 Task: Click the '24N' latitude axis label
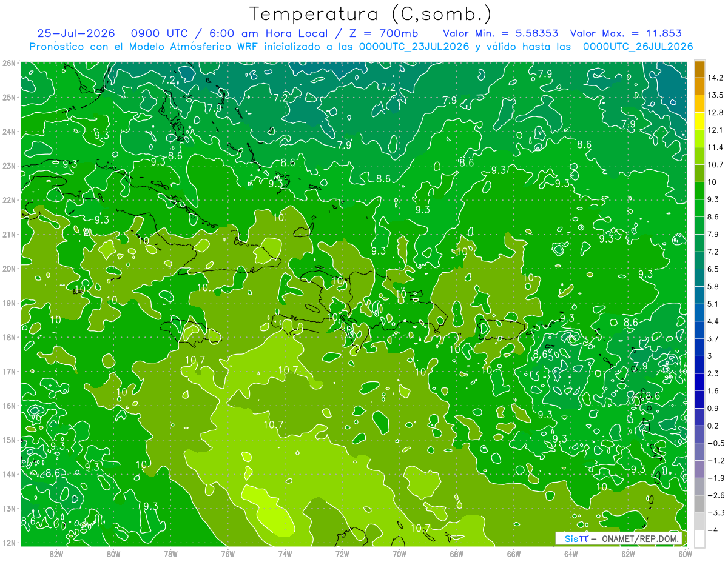[x=9, y=131]
